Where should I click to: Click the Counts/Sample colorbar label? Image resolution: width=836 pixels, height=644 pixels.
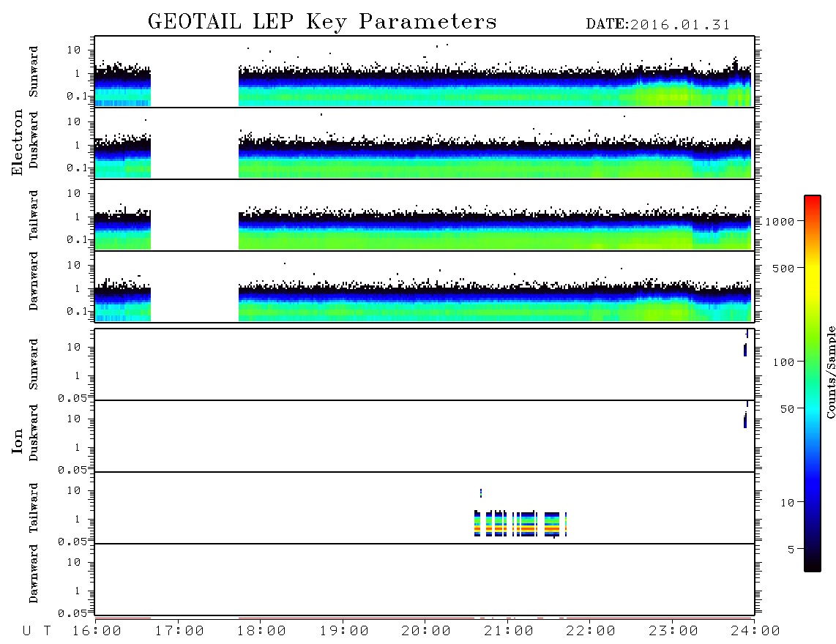click(830, 372)
